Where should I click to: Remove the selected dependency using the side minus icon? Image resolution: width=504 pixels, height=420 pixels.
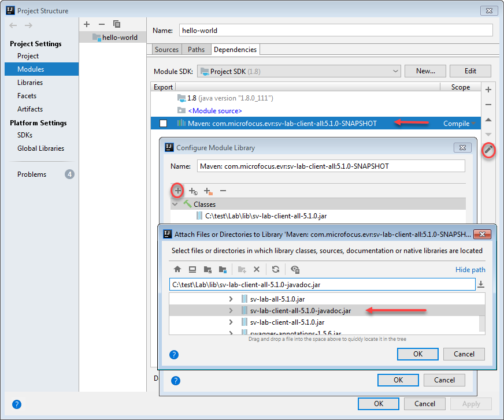488,105
